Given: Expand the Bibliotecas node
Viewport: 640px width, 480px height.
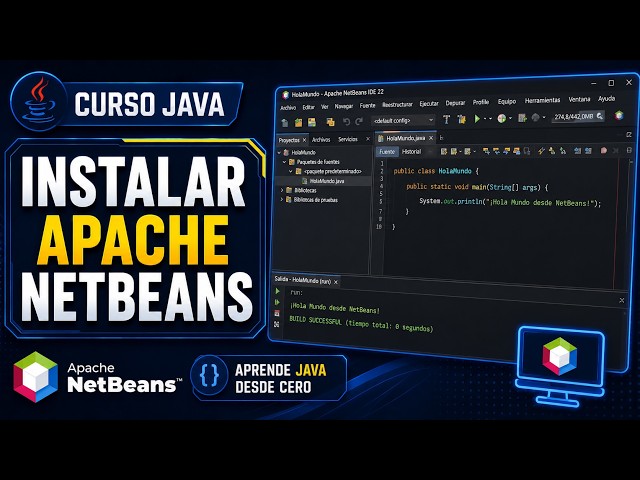Looking at the screenshot, I should (x=282, y=190).
